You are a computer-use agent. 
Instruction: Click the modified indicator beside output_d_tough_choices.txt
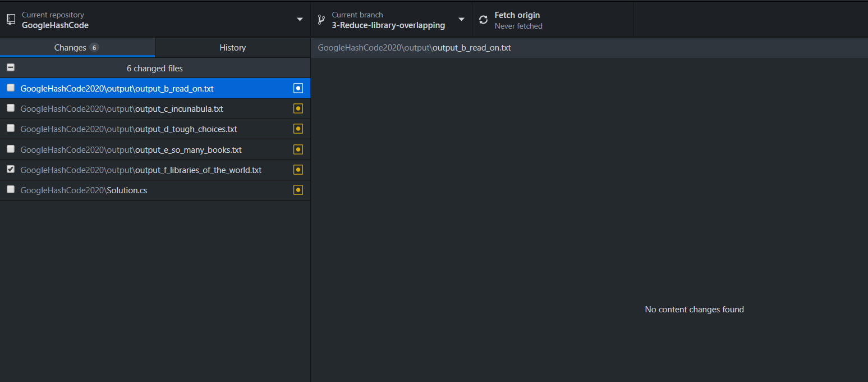(298, 129)
